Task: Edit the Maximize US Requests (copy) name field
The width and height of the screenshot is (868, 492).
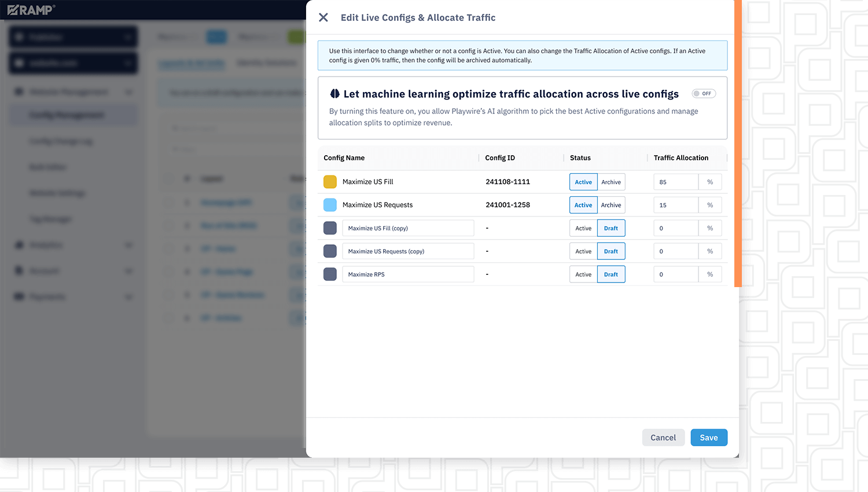Action: click(408, 251)
